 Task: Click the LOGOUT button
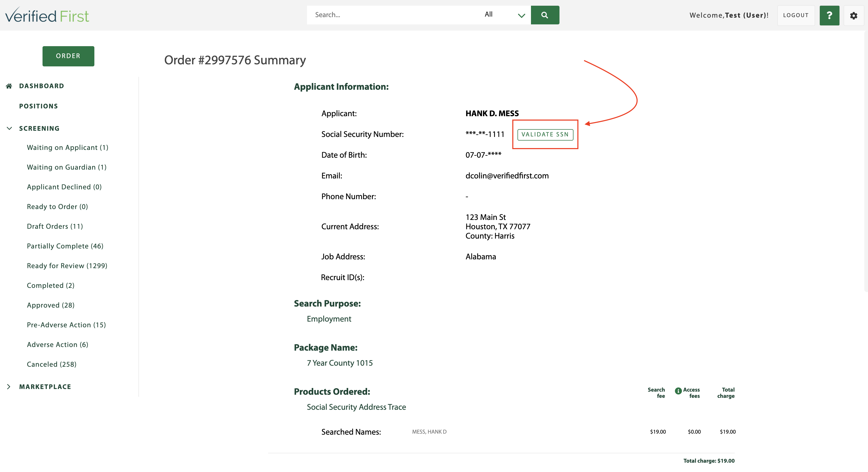pyautogui.click(x=796, y=15)
